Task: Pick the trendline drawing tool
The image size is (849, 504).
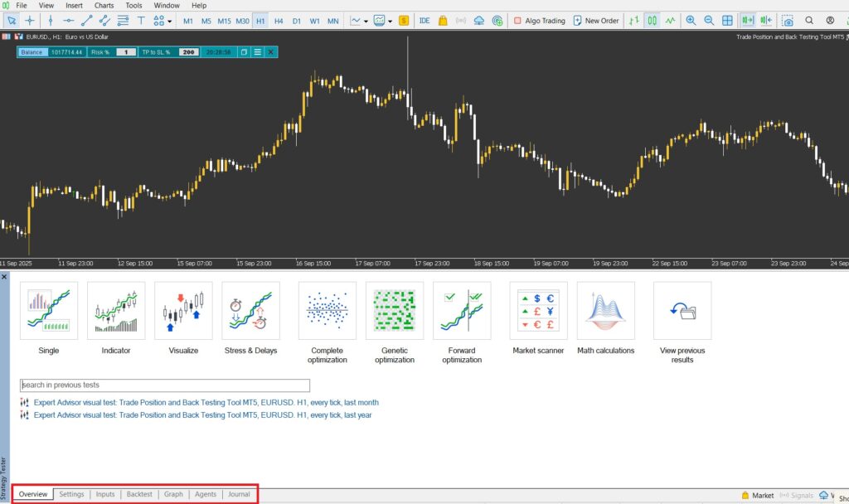Action: coord(86,21)
